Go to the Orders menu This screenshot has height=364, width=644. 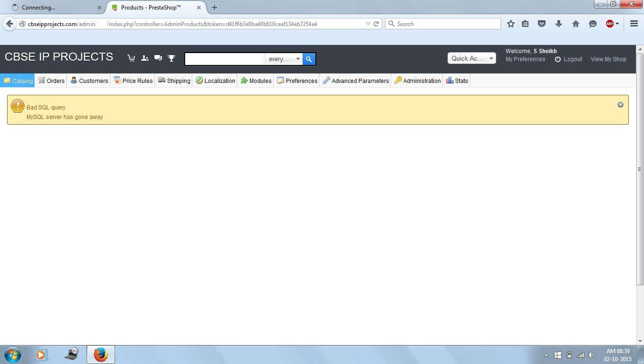coord(51,81)
